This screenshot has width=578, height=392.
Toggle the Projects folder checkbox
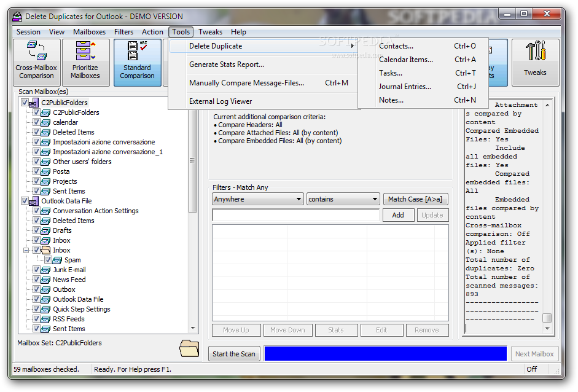pos(36,181)
